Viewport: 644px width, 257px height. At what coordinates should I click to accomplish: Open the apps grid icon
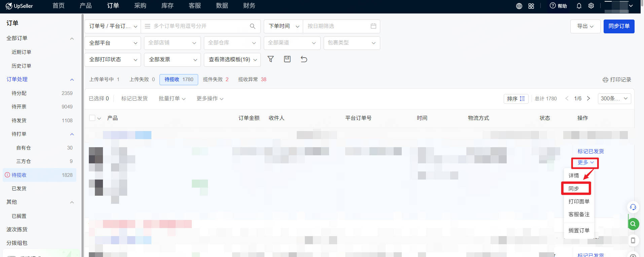click(x=531, y=6)
